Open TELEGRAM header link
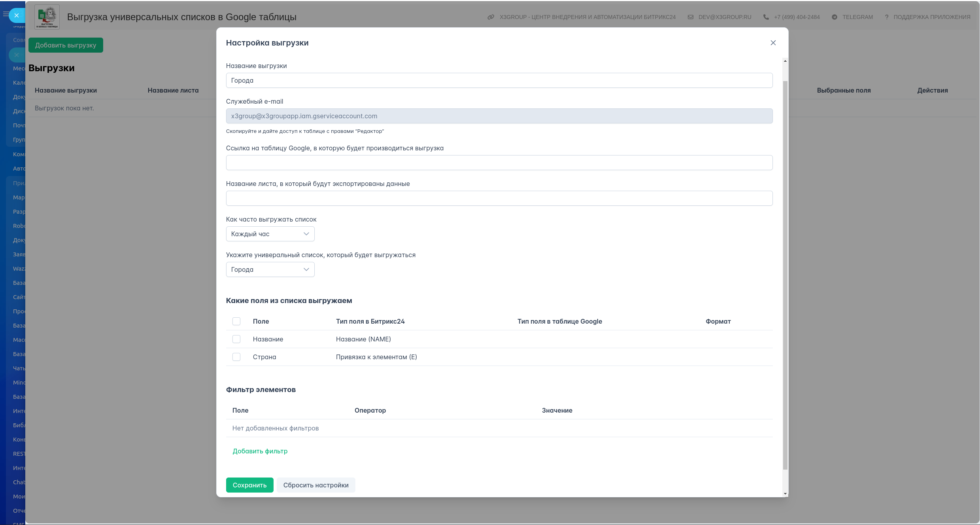This screenshot has width=980, height=525. pyautogui.click(x=857, y=17)
